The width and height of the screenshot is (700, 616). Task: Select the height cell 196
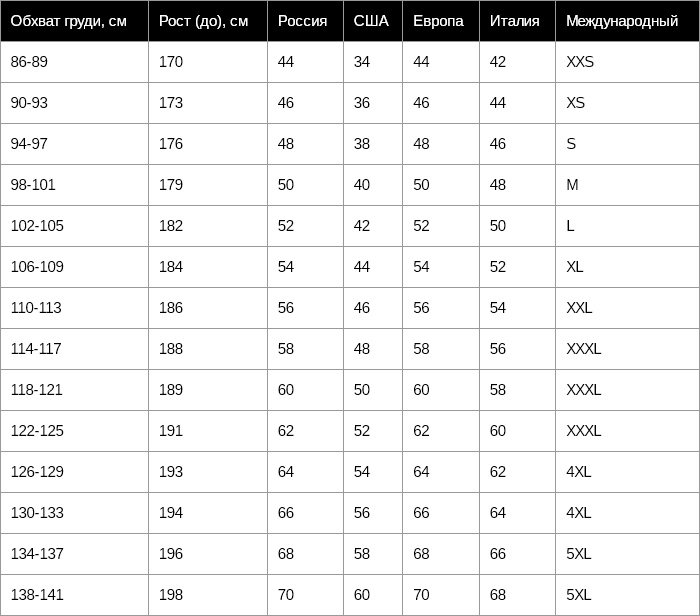coord(171,554)
